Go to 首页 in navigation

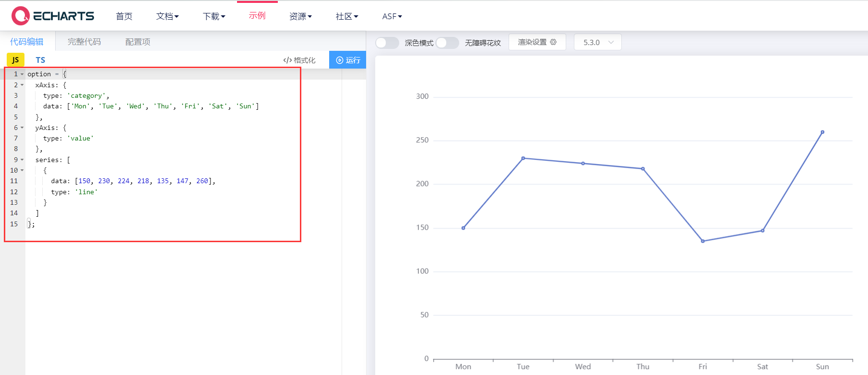[124, 16]
